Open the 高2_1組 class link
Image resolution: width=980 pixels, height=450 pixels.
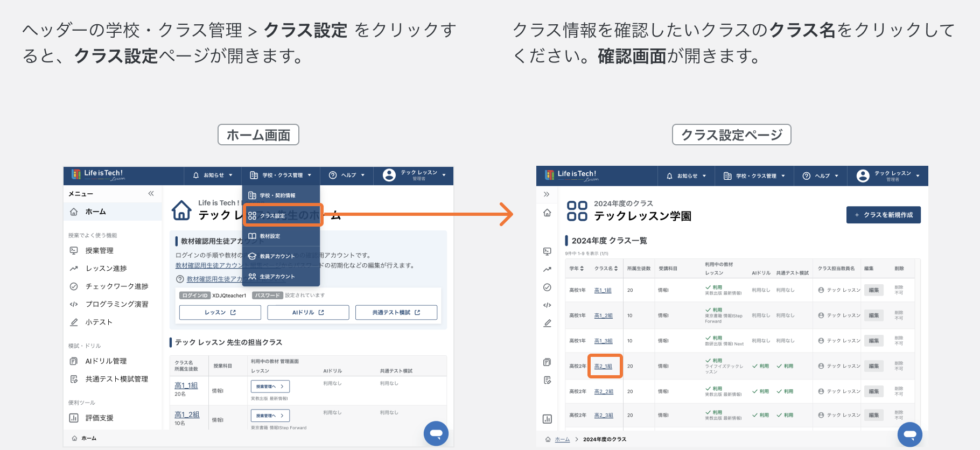tap(603, 366)
